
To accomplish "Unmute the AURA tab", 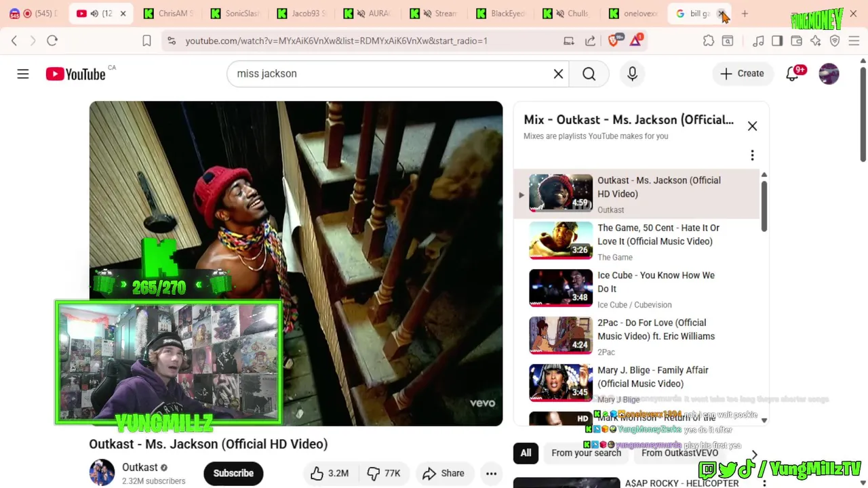I will (361, 14).
